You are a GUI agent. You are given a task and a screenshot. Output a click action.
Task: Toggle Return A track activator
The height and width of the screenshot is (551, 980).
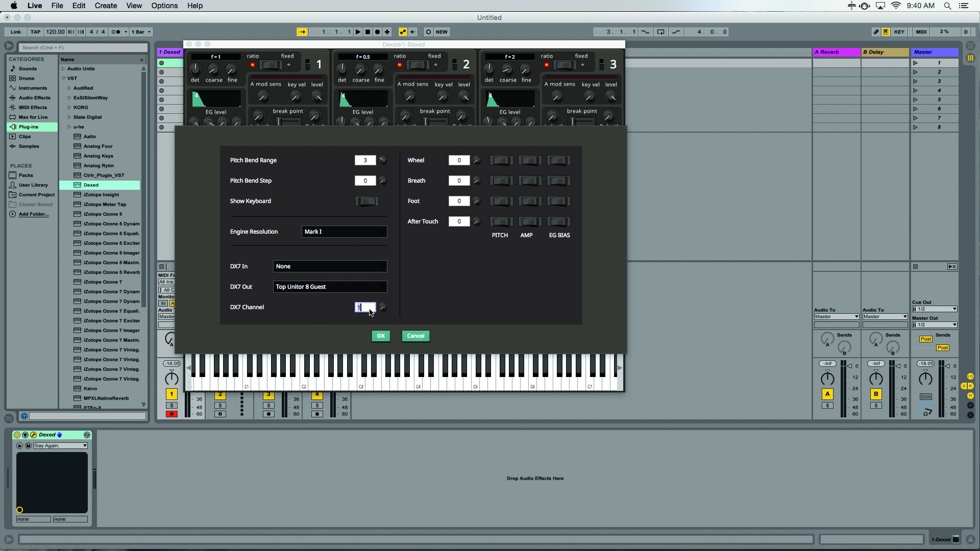[827, 394]
